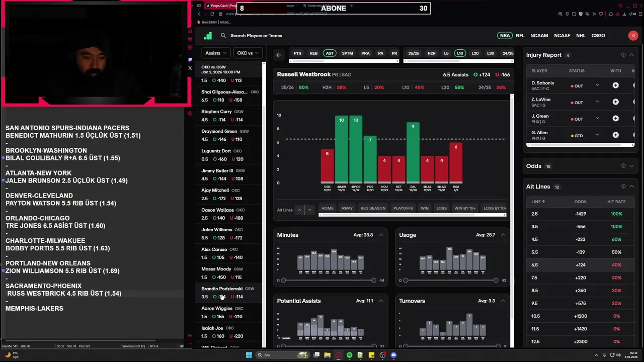Select the 6.5 alt line row

coord(581,265)
